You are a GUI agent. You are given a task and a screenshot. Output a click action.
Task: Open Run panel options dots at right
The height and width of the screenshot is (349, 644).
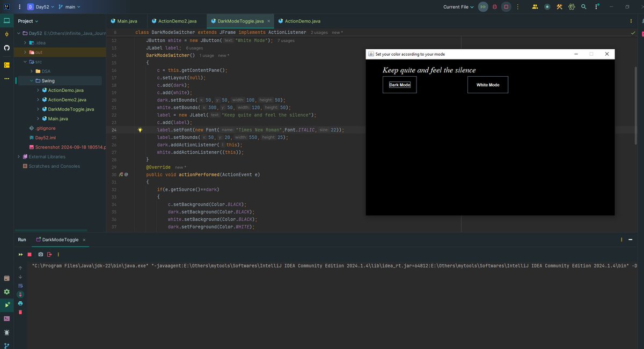[x=622, y=240]
